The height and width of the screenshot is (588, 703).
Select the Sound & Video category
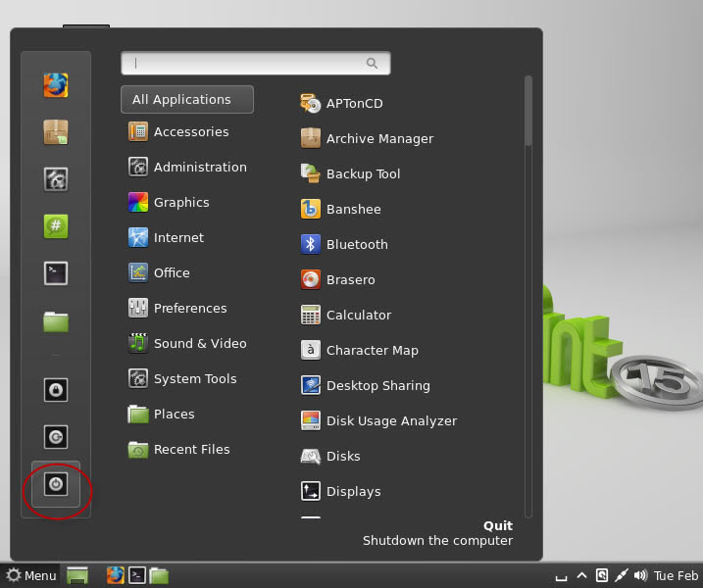187,344
